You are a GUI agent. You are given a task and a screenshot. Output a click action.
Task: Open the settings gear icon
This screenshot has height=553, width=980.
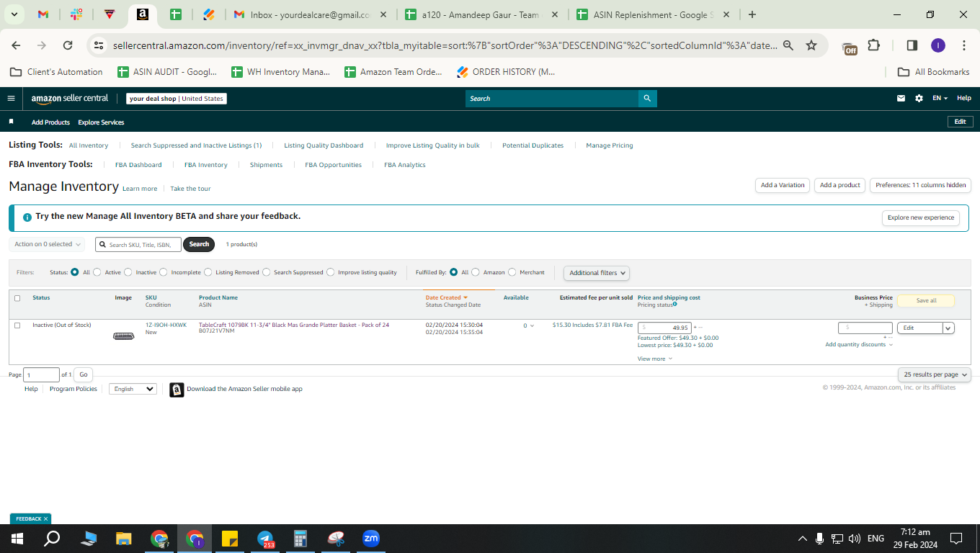pos(919,99)
